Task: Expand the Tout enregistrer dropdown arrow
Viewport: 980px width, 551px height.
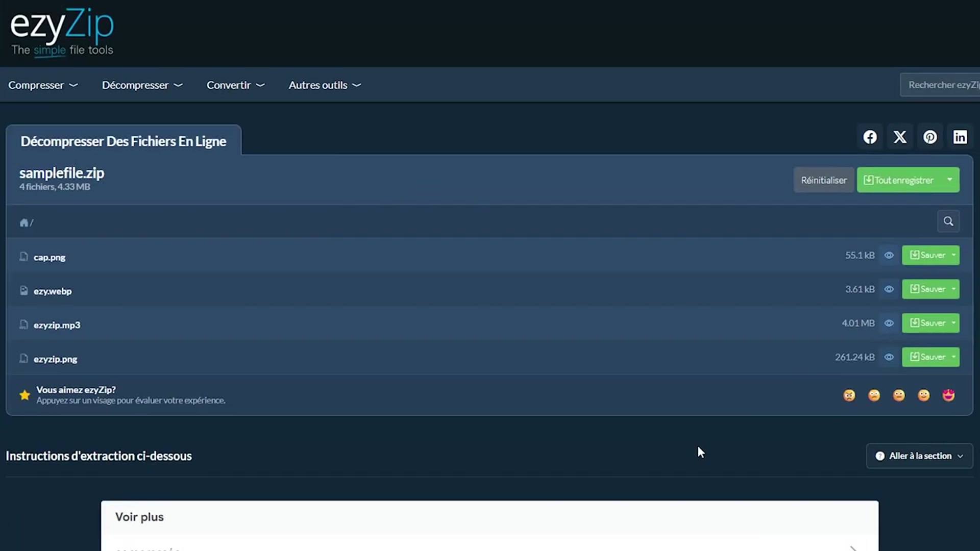Action: tap(950, 180)
